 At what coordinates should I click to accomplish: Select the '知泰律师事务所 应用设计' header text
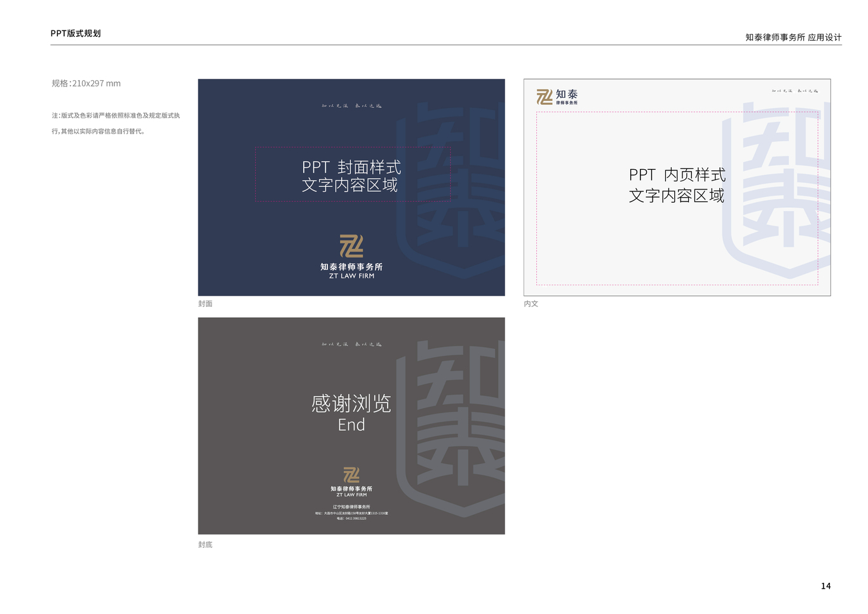793,38
